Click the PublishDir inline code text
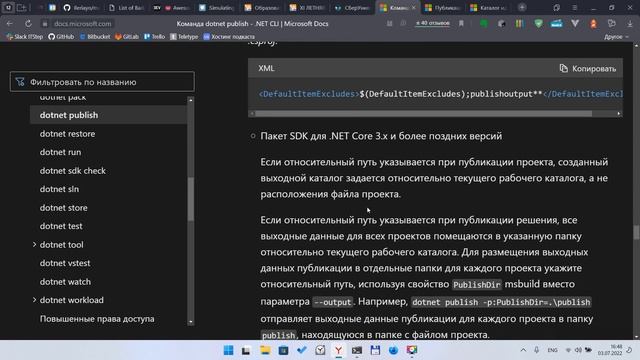The width and height of the screenshot is (640, 360). [476, 284]
